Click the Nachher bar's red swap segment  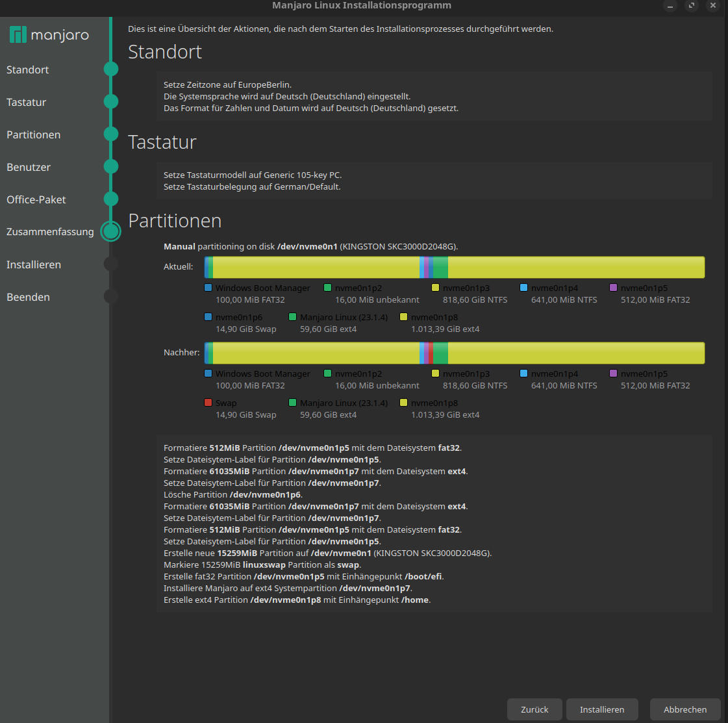431,353
